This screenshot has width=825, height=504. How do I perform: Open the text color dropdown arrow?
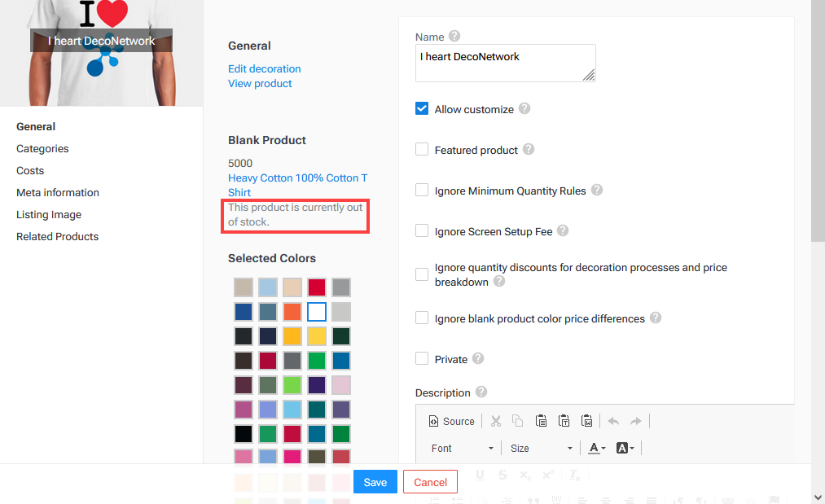point(603,448)
